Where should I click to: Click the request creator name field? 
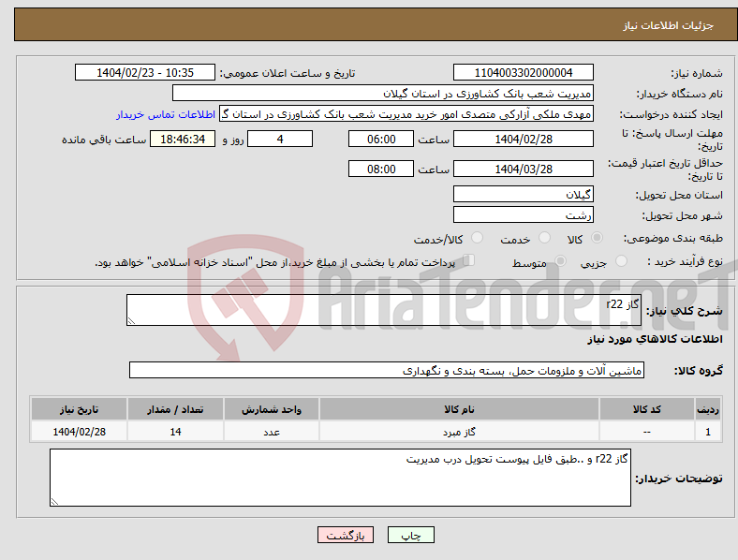406,114
